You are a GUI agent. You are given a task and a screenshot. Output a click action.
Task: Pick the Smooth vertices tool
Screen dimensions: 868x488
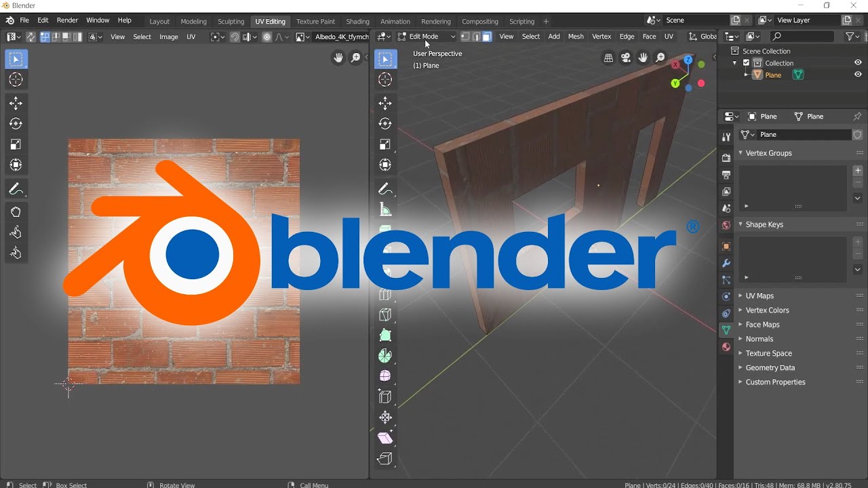pos(385,375)
